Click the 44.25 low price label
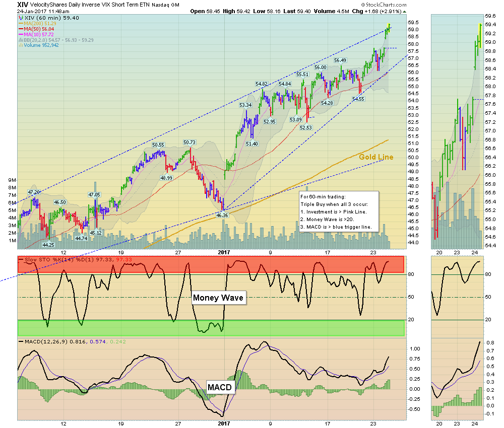The height and width of the screenshot is (428, 504). 48,245
